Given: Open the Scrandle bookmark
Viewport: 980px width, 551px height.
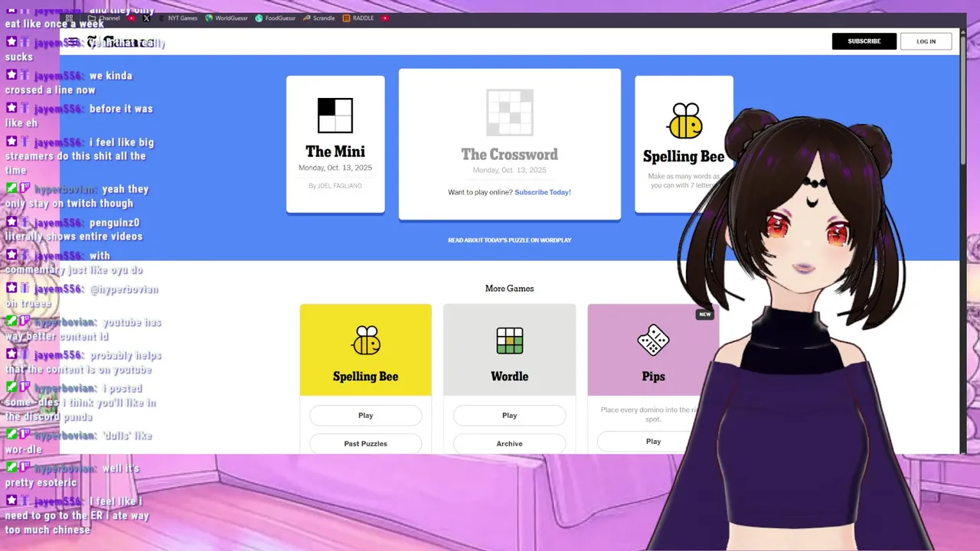Looking at the screenshot, I should point(318,18).
